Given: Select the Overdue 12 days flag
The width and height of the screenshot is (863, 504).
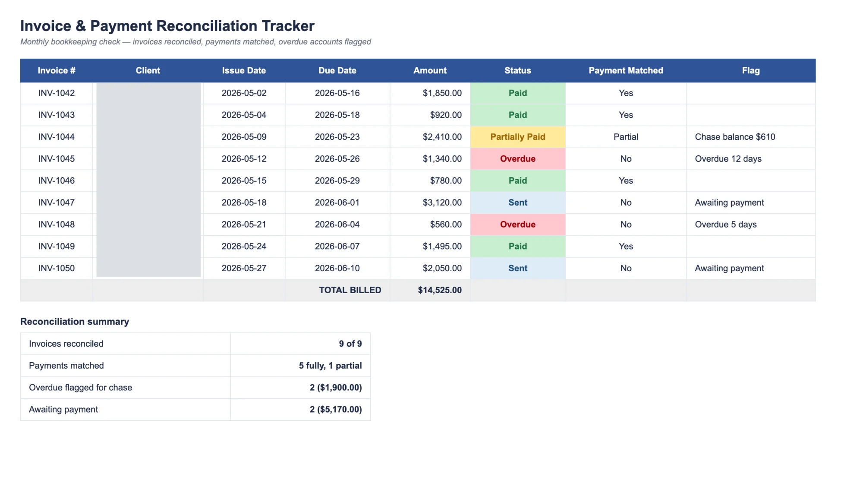Looking at the screenshot, I should [751, 159].
